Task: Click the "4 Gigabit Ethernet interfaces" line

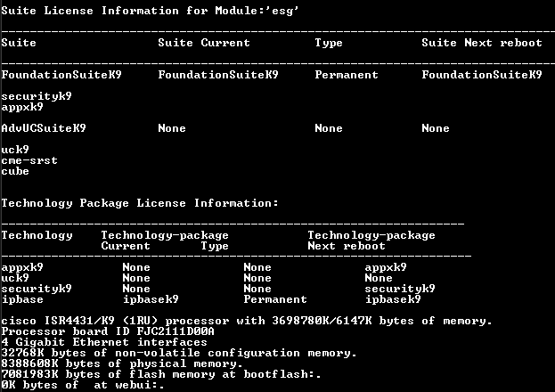Action: tap(104, 342)
